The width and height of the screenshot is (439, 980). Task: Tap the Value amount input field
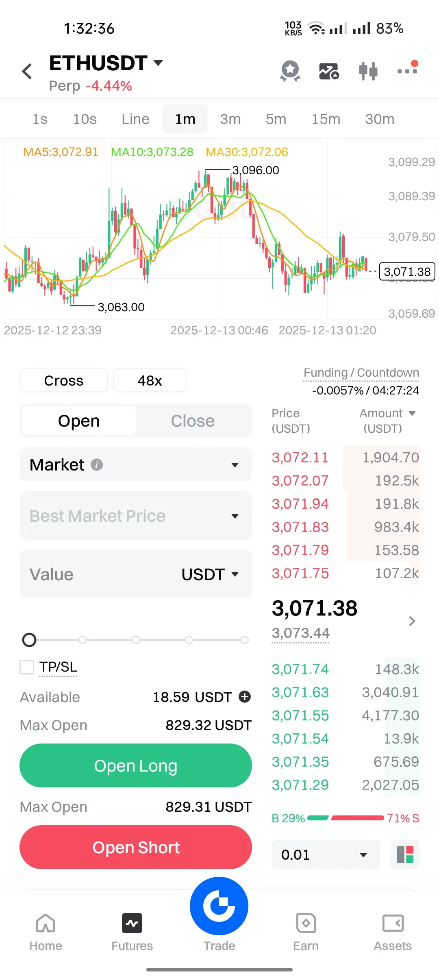coord(102,575)
